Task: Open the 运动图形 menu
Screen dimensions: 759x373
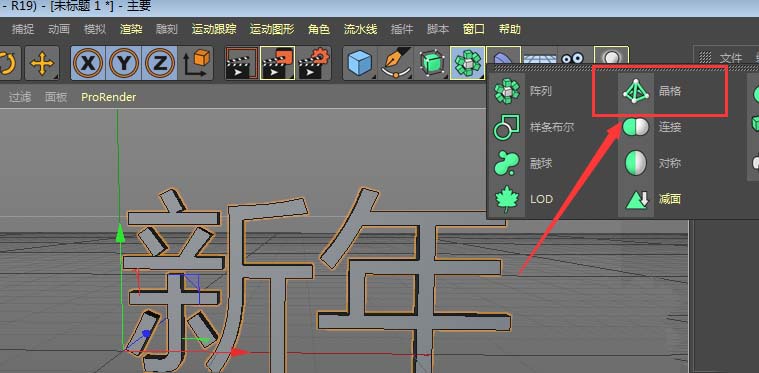Action: point(272,29)
